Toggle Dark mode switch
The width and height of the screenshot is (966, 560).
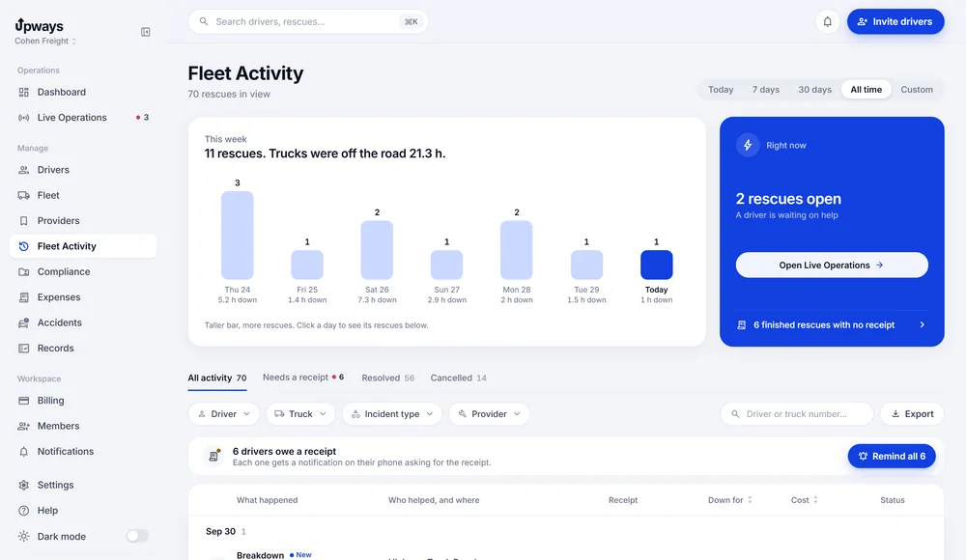pyautogui.click(x=137, y=536)
